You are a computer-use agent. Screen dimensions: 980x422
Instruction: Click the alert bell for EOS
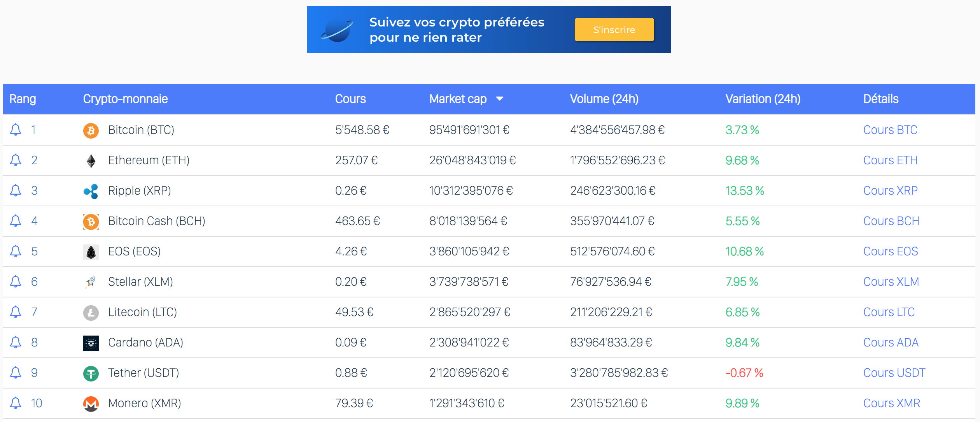point(16,251)
